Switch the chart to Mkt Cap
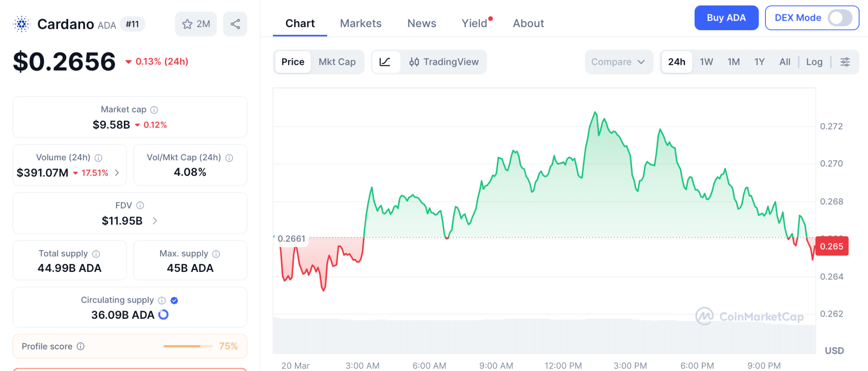 coord(337,62)
